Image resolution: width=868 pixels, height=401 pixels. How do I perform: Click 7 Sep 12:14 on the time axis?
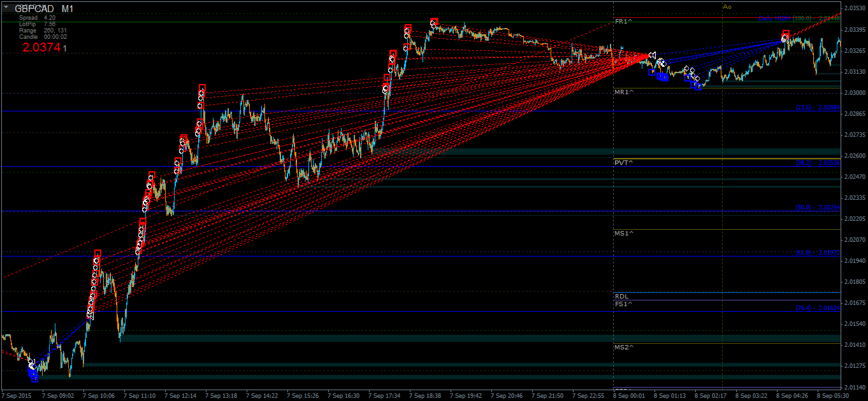[x=181, y=396]
